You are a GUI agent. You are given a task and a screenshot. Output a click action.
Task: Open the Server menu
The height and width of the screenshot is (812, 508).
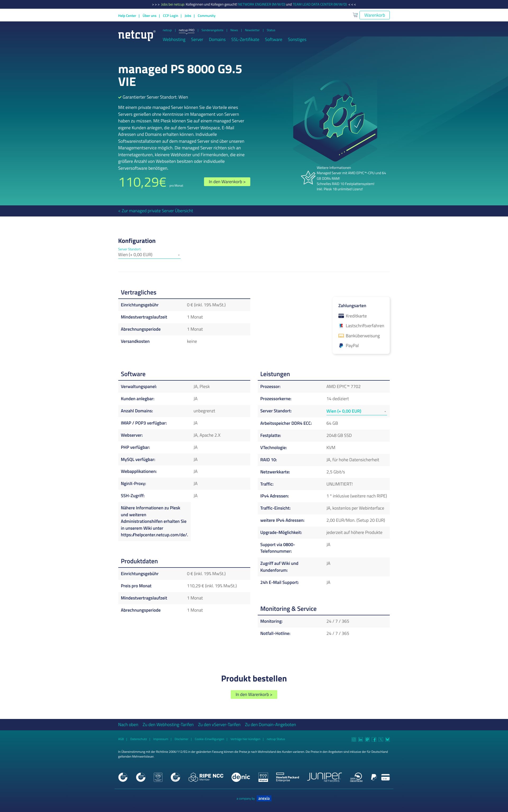point(197,40)
